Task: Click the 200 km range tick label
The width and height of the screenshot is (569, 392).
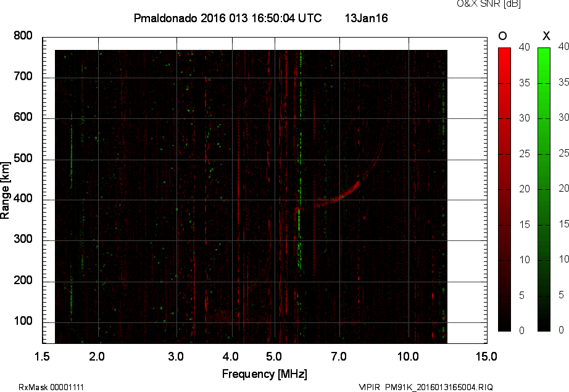Action: (x=23, y=280)
